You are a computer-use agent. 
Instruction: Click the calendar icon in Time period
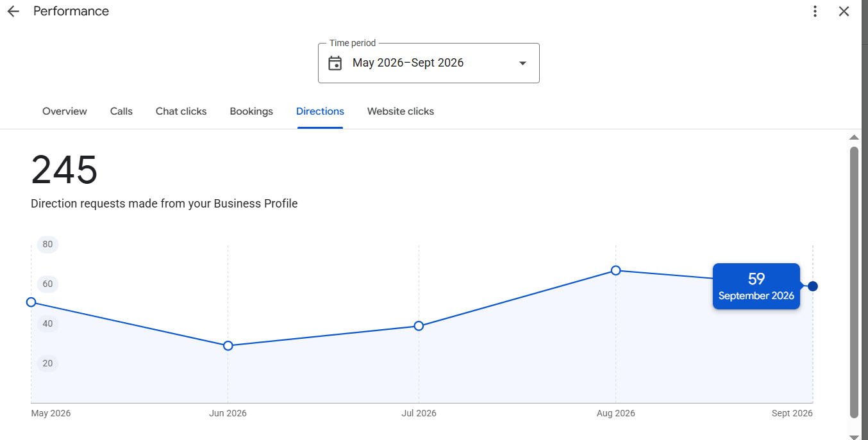coord(335,63)
